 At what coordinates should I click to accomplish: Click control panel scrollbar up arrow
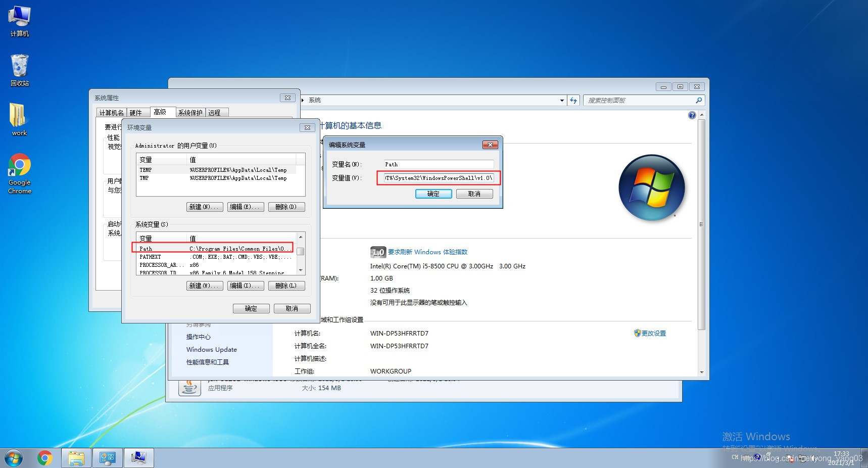pos(701,115)
